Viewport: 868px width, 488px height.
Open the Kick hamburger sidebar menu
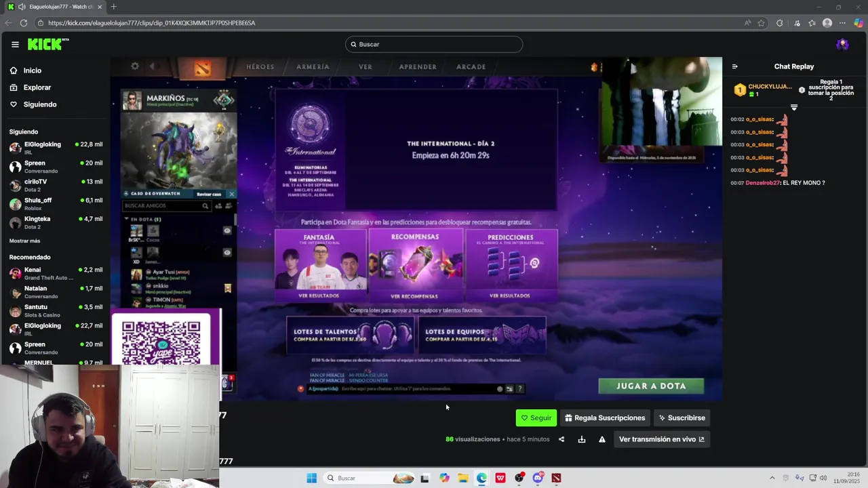[x=15, y=44]
